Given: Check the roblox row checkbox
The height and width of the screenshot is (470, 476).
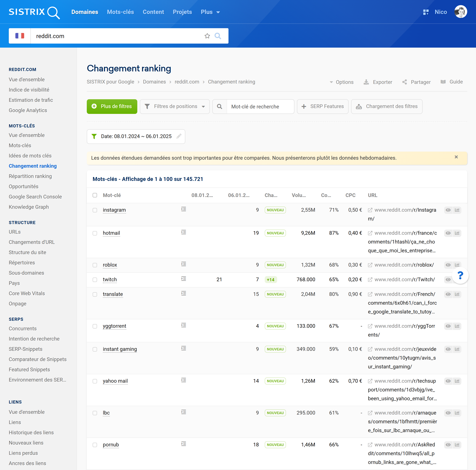Looking at the screenshot, I should pos(95,265).
